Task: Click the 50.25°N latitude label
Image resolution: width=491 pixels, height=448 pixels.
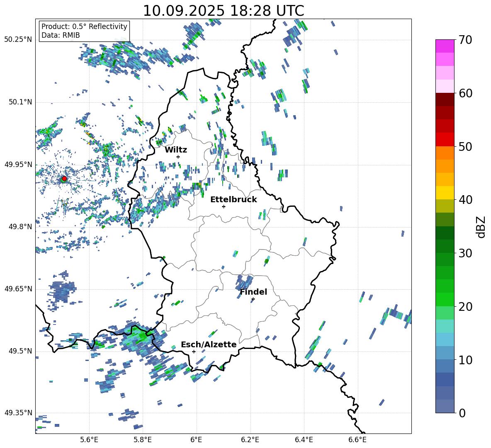Action: [x=18, y=40]
